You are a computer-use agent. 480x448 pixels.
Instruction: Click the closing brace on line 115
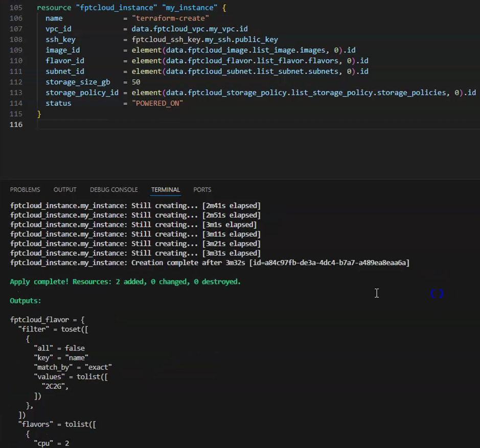click(39, 114)
